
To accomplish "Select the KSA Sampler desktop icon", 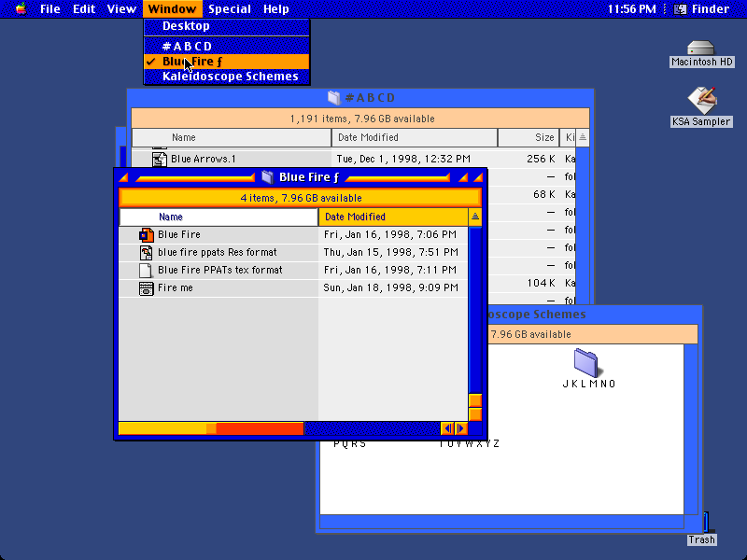I will [702, 100].
